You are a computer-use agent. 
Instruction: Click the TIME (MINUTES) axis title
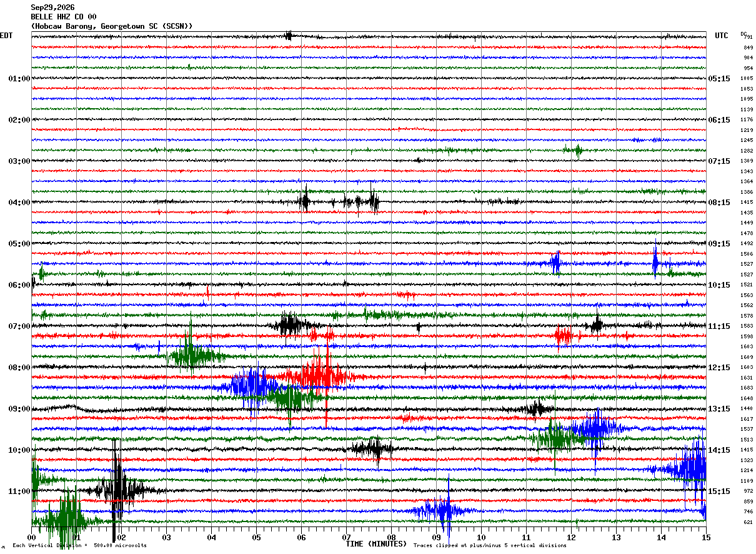tap(376, 544)
